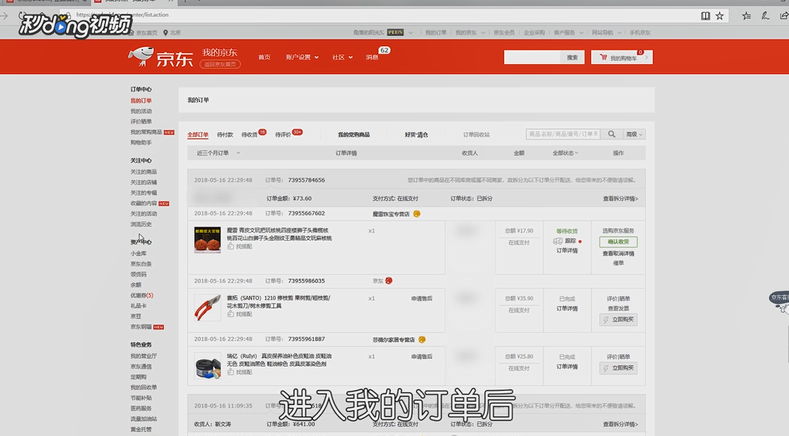The height and width of the screenshot is (436, 789).
Task: Open the 我的常购商品 tab
Action: point(354,135)
